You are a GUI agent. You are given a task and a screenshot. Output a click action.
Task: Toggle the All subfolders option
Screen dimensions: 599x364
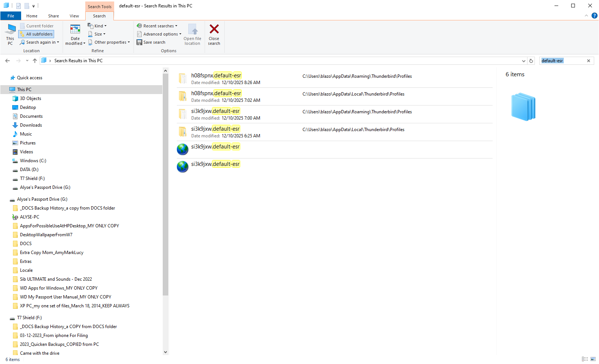[x=36, y=34]
